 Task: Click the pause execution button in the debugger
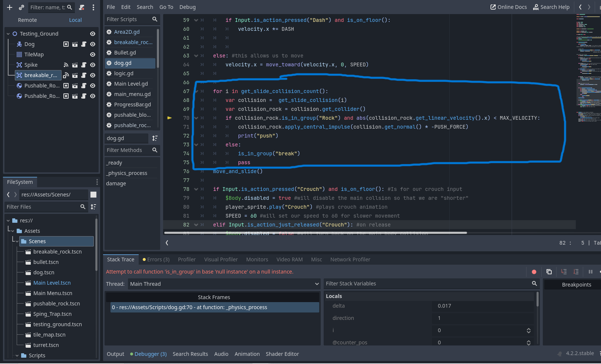[590, 272]
